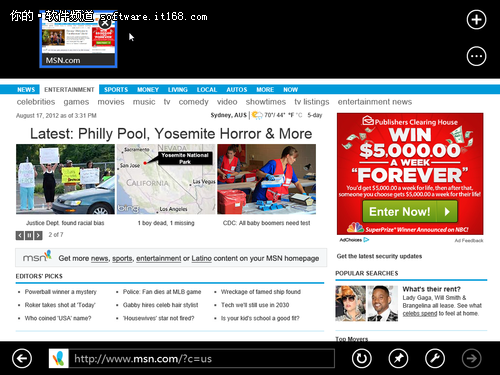Go to previous slide in carousel

click(x=20, y=236)
